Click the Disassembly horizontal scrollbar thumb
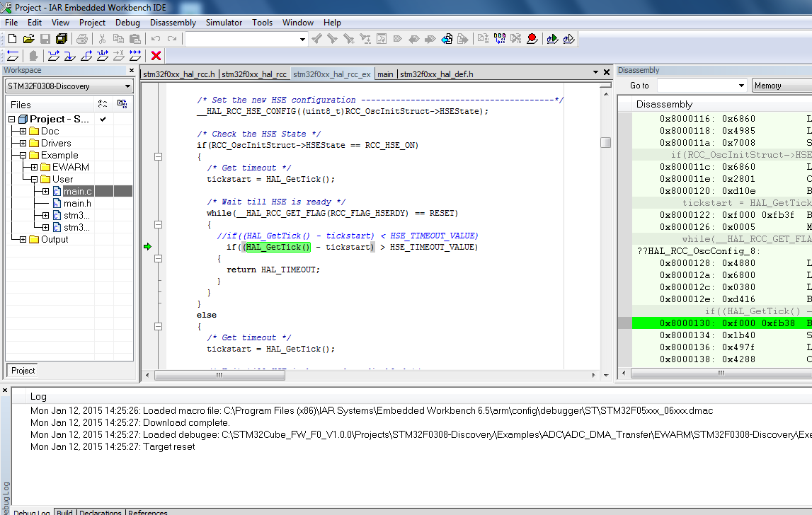Image resolution: width=812 pixels, height=515 pixels. [721, 373]
